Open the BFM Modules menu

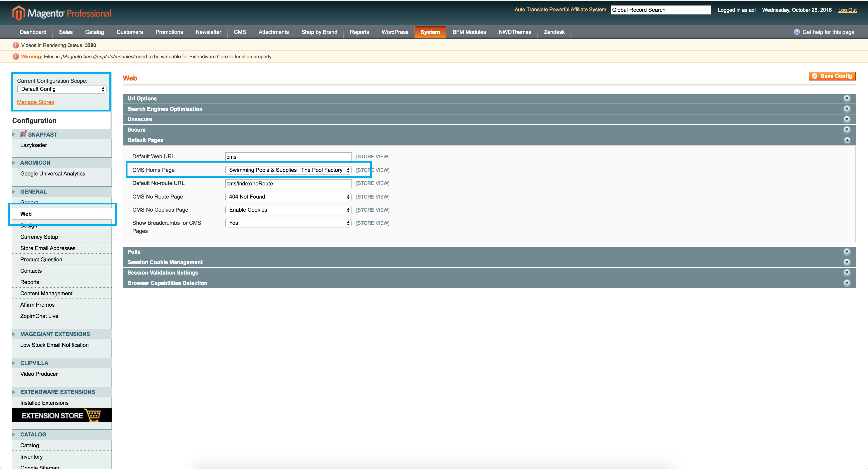pos(469,32)
